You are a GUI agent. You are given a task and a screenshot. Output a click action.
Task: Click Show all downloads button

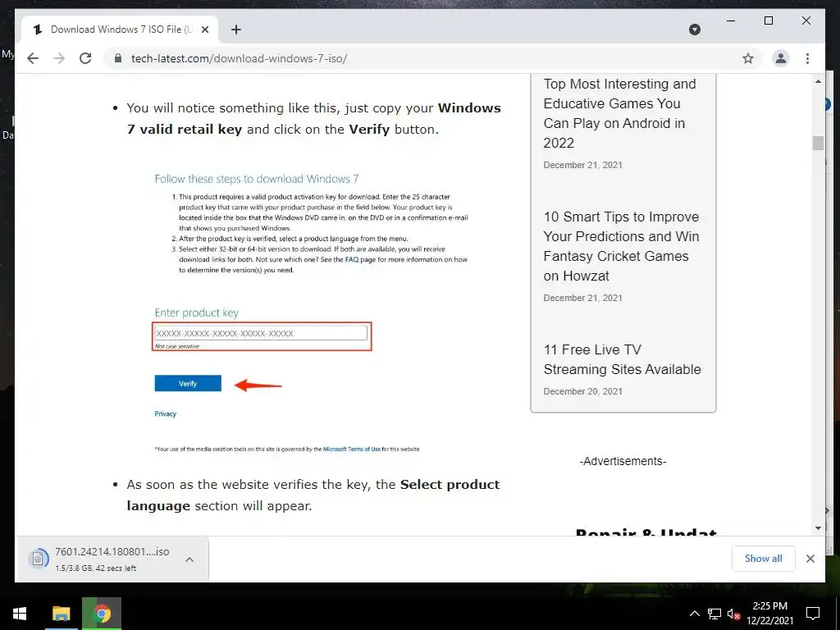point(763,558)
